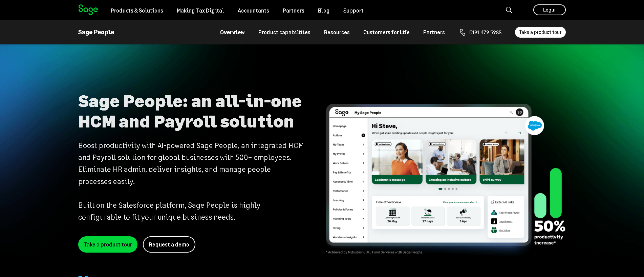Click the phone number 0191 479 5988

[485, 32]
